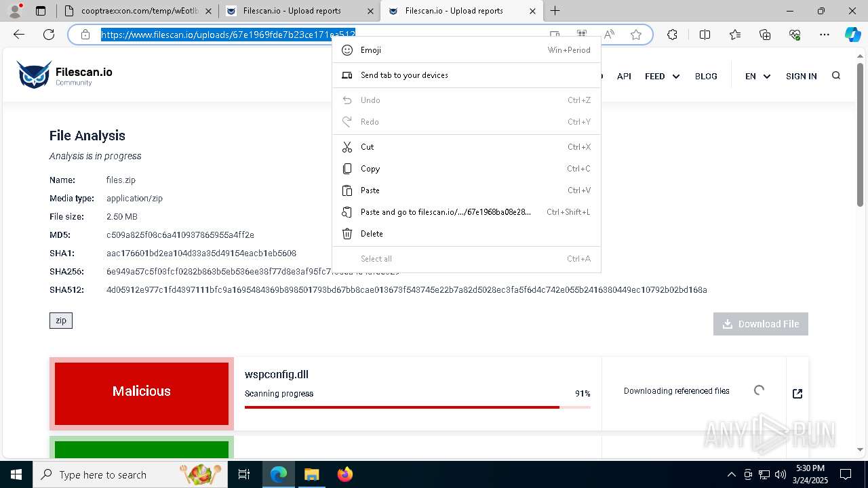The width and height of the screenshot is (868, 488).
Task: Expand the EN language dropdown
Action: coord(757,77)
